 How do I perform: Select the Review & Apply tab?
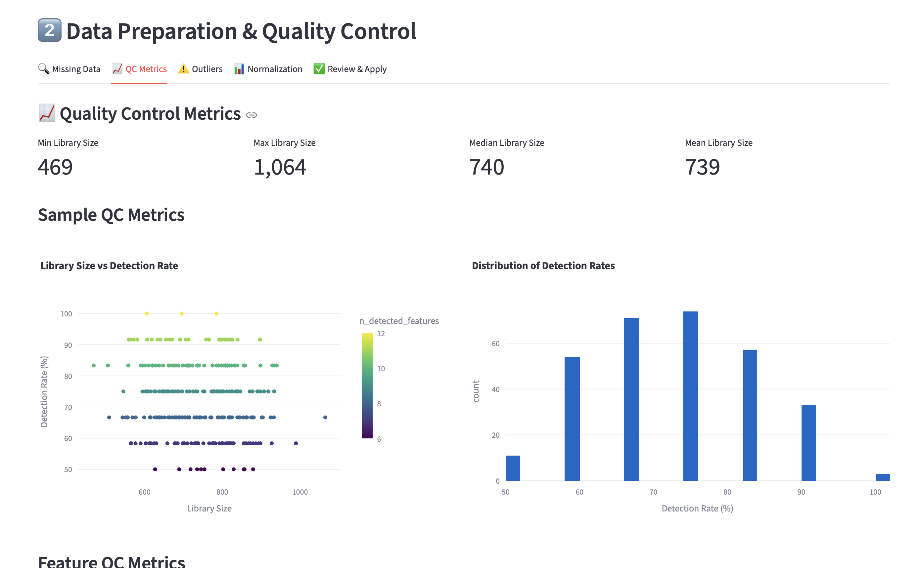tap(357, 69)
